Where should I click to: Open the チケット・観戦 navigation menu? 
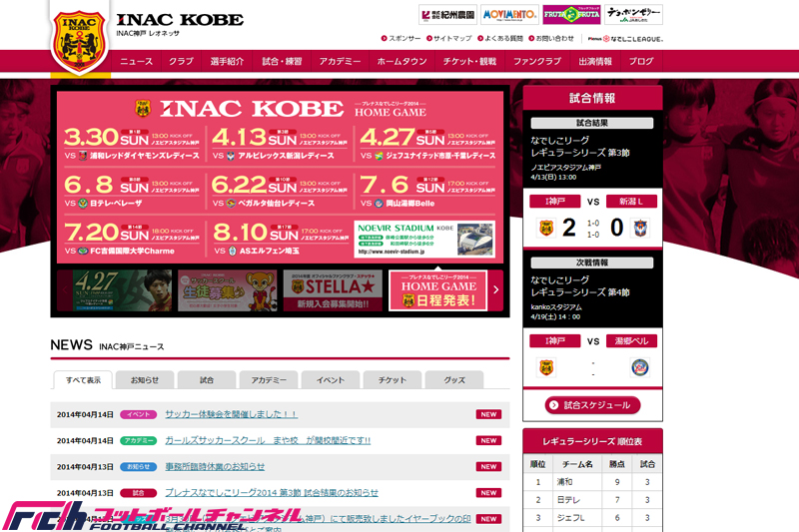(469, 61)
